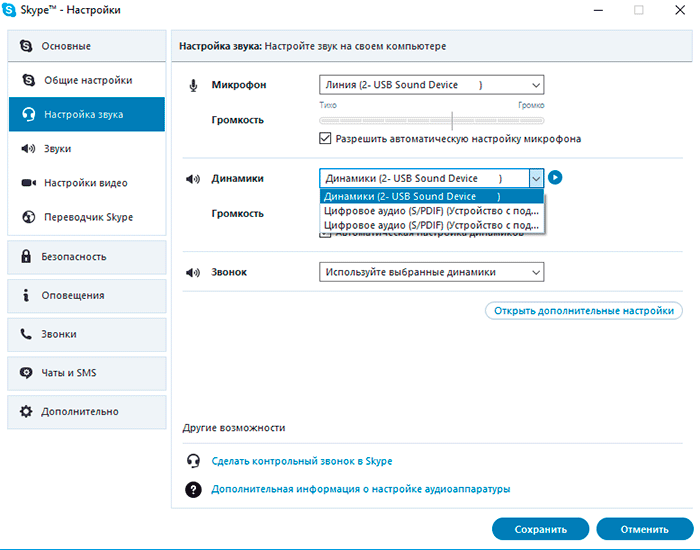This screenshot has height=550, width=700.
Task: Open Общие настройки page
Action: tap(87, 80)
